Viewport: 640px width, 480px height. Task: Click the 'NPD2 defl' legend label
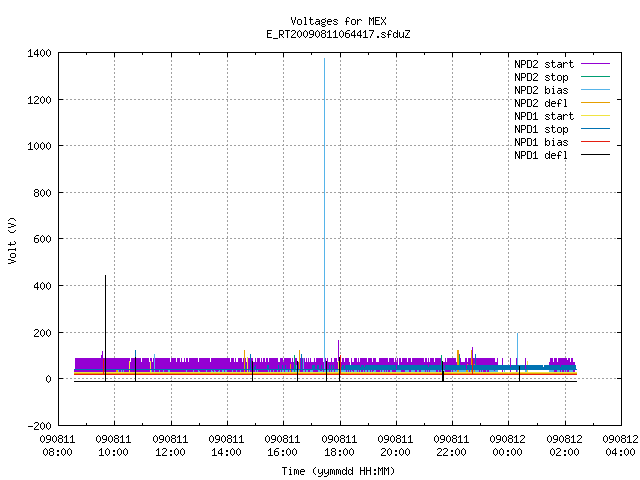tap(541, 103)
